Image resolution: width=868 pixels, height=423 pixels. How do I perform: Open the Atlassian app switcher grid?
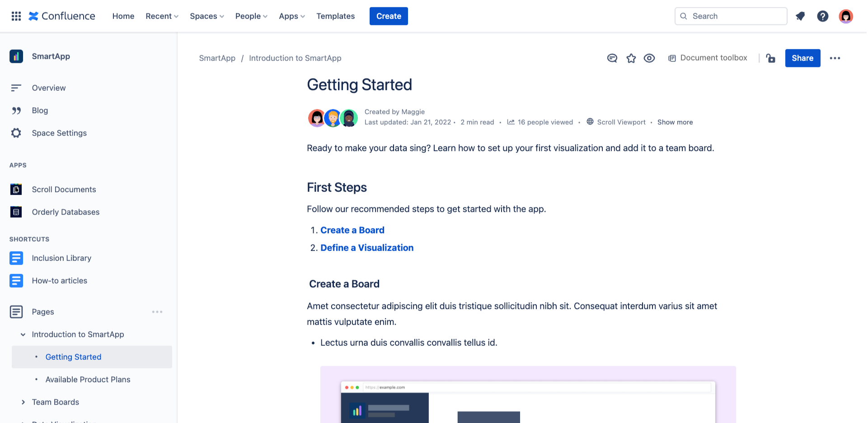(x=15, y=16)
